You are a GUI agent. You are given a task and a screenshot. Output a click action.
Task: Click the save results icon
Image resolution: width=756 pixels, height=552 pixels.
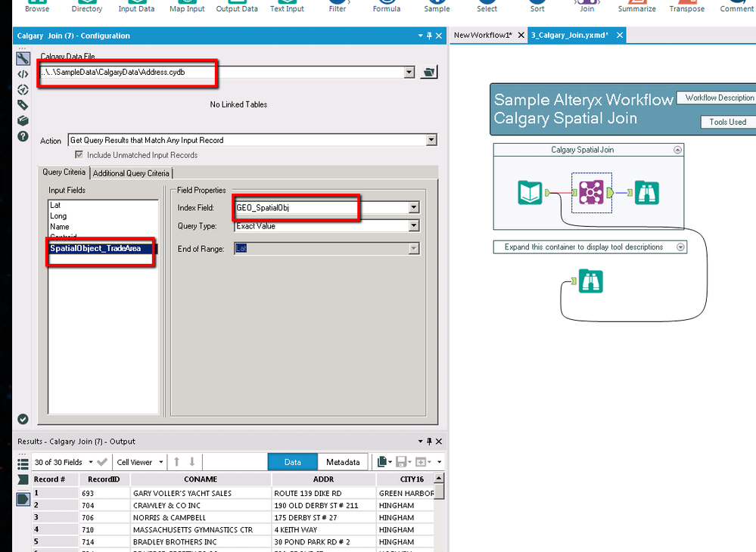click(x=401, y=462)
